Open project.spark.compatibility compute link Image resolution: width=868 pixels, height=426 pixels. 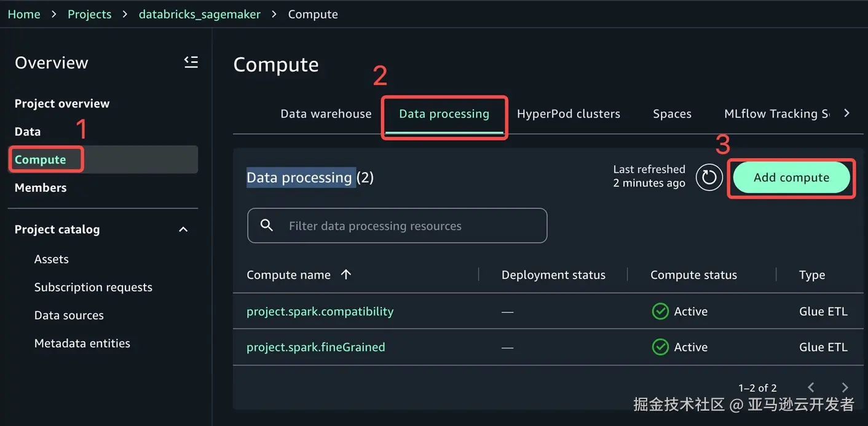coord(320,312)
